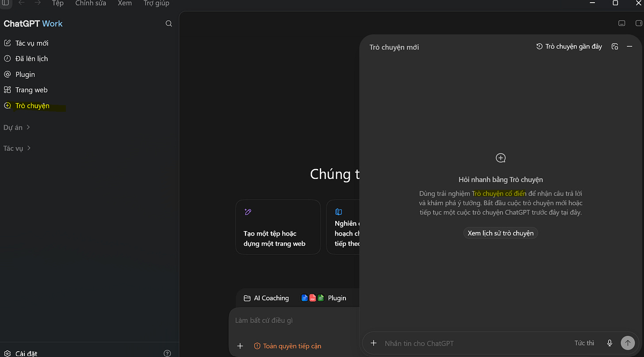Viewport: 644px width, 357px height.
Task: Go forward with the right arrow
Action: tap(38, 3)
